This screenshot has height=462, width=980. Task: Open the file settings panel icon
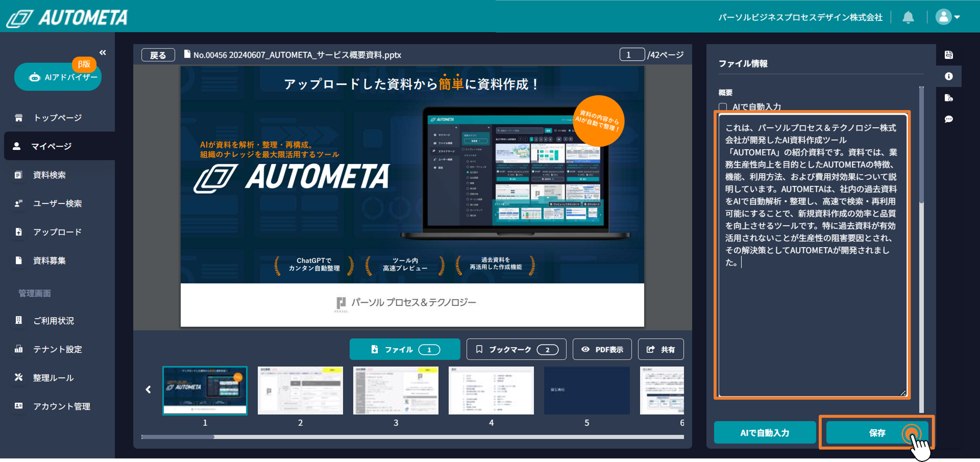coord(949,98)
